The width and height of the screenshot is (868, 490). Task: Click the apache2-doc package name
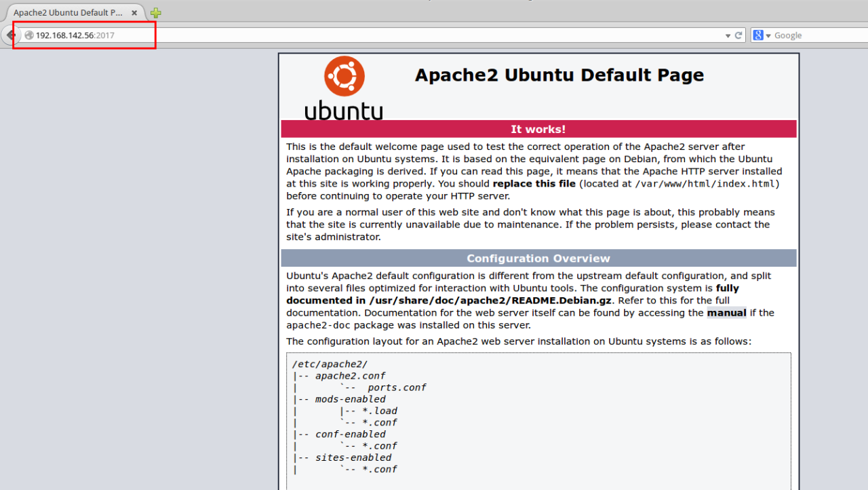(x=317, y=325)
